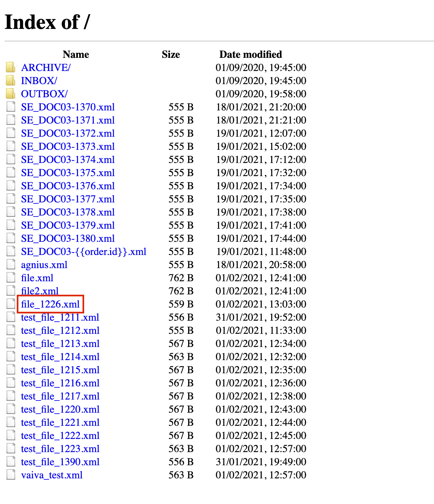434x504 pixels.
Task: Open SE_DOC03-1380.xml
Action: [68, 239]
